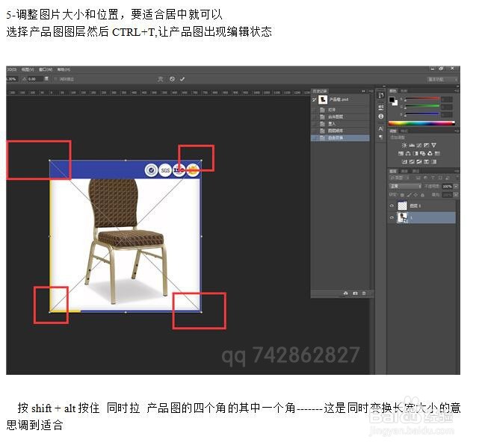Screen dimensions: 482x448
Task: Open the 帮助(H) menu
Action: 64,69
